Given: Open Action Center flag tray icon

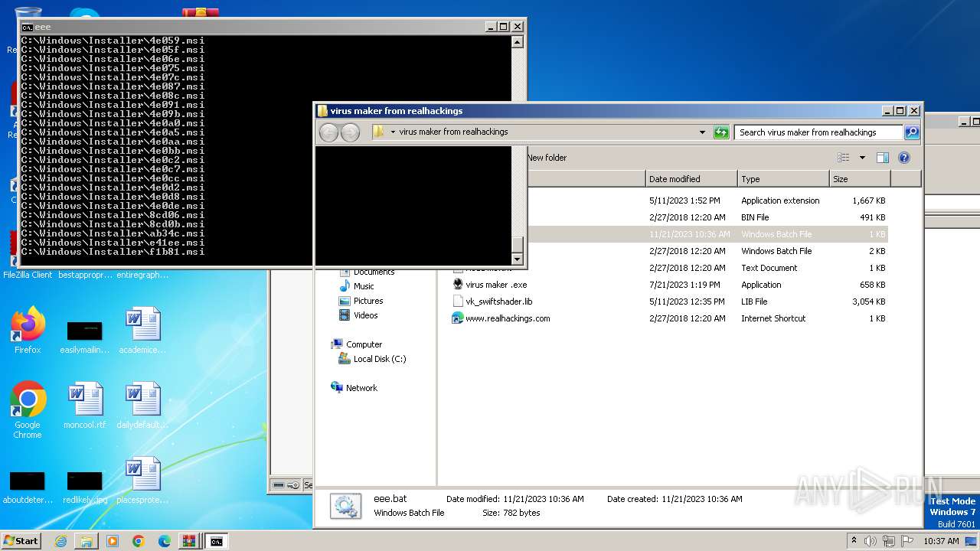Looking at the screenshot, I should [x=907, y=541].
